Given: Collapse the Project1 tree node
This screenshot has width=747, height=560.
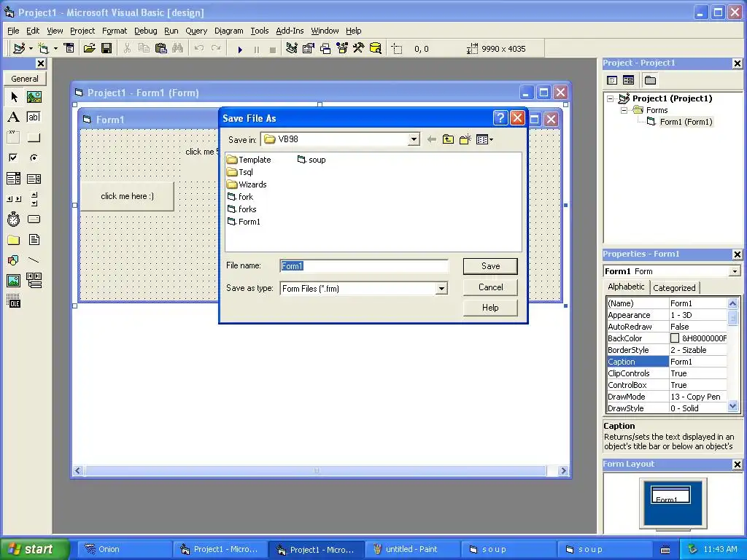Looking at the screenshot, I should [x=611, y=99].
